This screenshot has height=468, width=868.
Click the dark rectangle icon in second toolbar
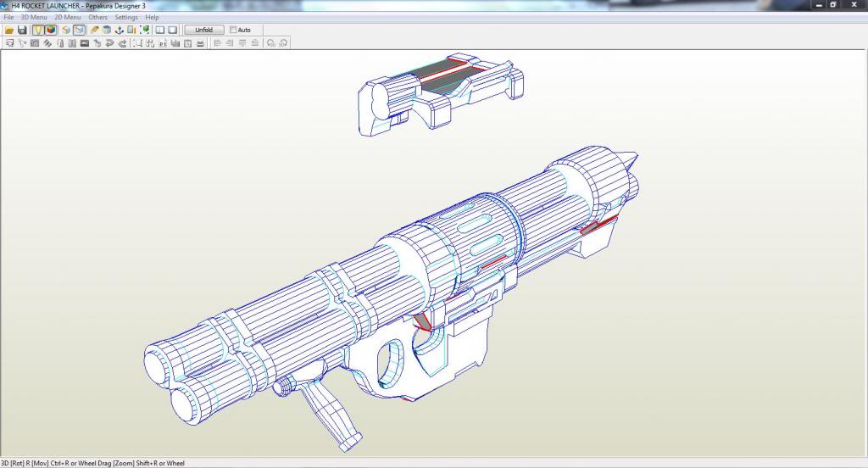[x=85, y=43]
